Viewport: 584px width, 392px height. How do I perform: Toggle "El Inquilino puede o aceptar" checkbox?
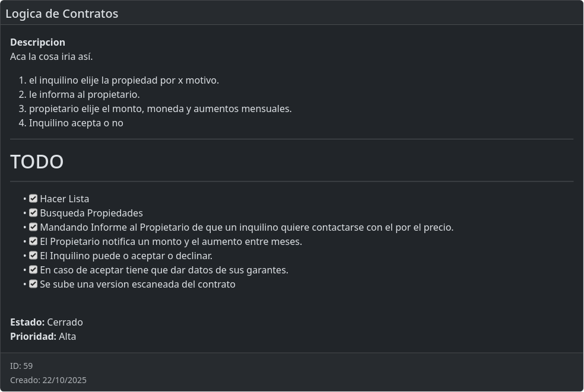pos(33,256)
